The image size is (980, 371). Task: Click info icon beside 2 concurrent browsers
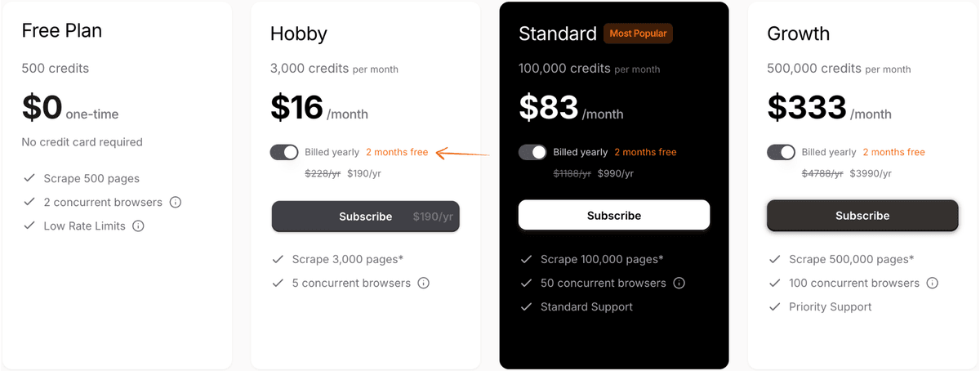[x=176, y=202]
